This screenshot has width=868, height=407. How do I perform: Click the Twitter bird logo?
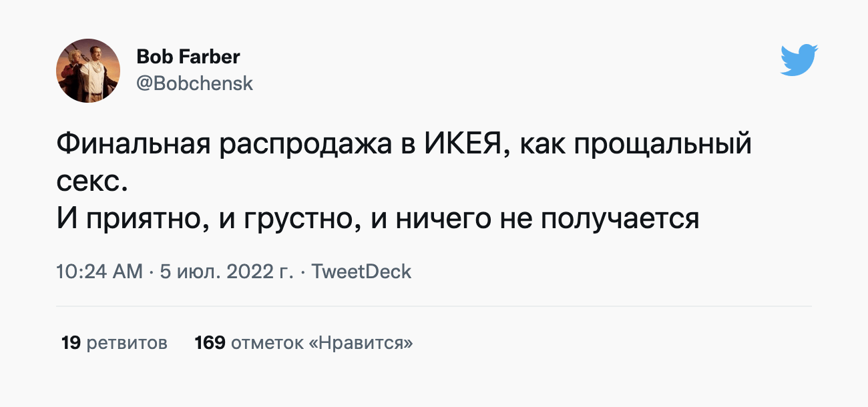pos(799,60)
